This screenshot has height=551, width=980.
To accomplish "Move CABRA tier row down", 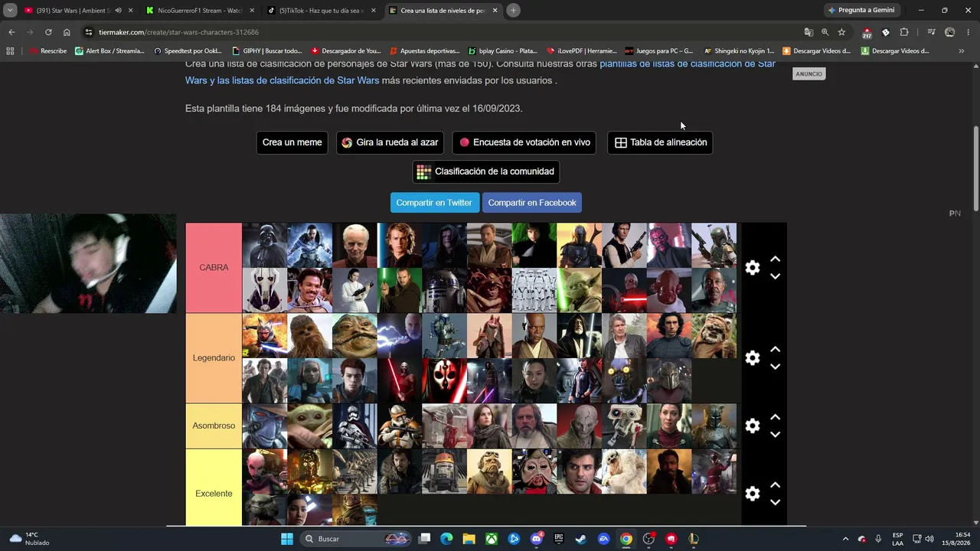I will (775, 276).
